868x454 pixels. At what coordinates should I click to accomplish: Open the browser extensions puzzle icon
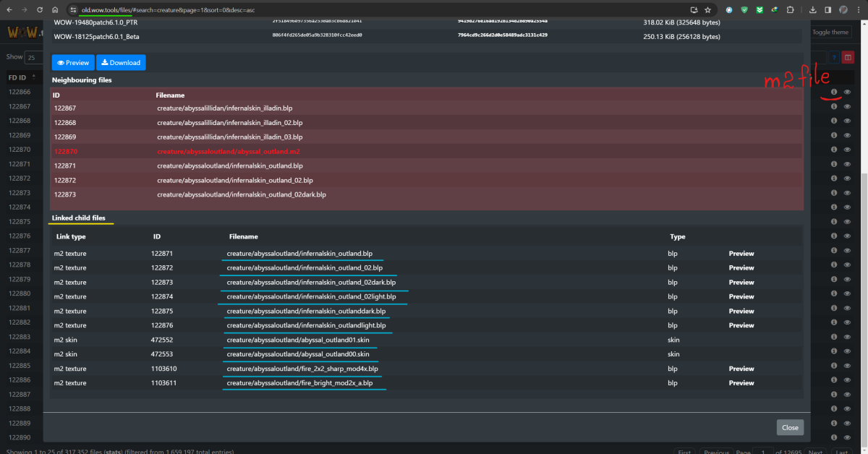[x=789, y=10]
